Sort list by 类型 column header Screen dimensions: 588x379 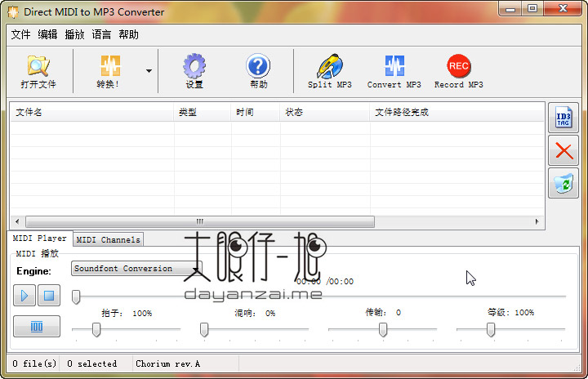[x=203, y=112]
